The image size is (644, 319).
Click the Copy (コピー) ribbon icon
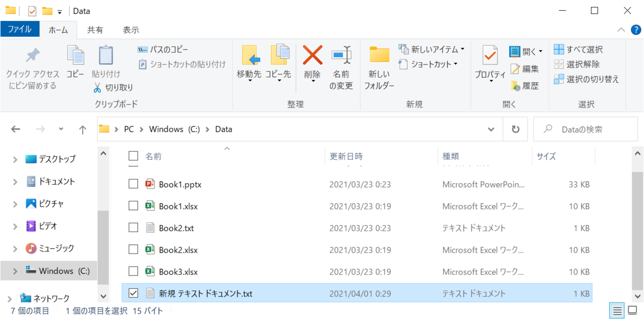point(76,63)
